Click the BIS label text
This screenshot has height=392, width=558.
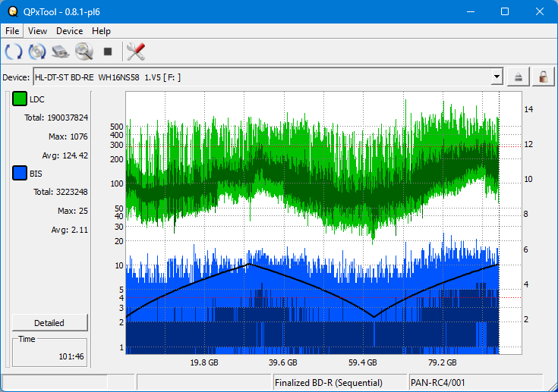[x=36, y=174]
